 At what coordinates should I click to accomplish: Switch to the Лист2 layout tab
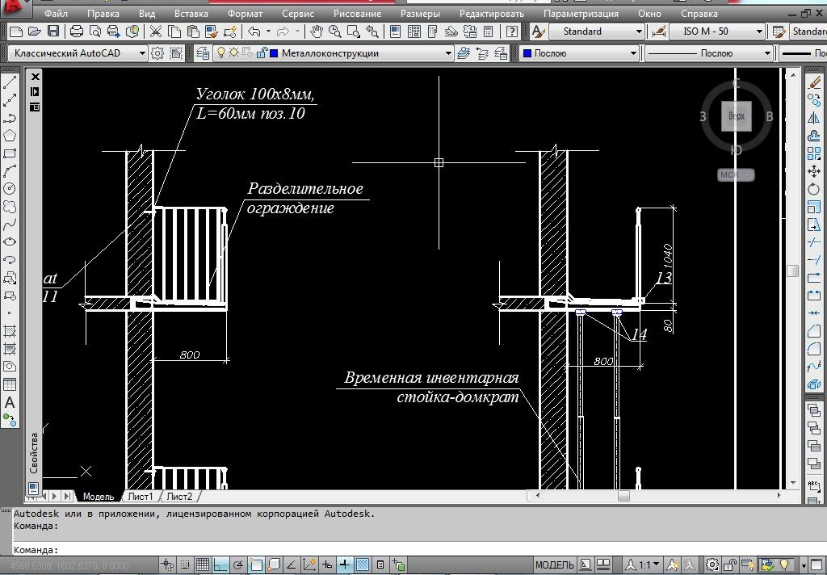pos(179,496)
